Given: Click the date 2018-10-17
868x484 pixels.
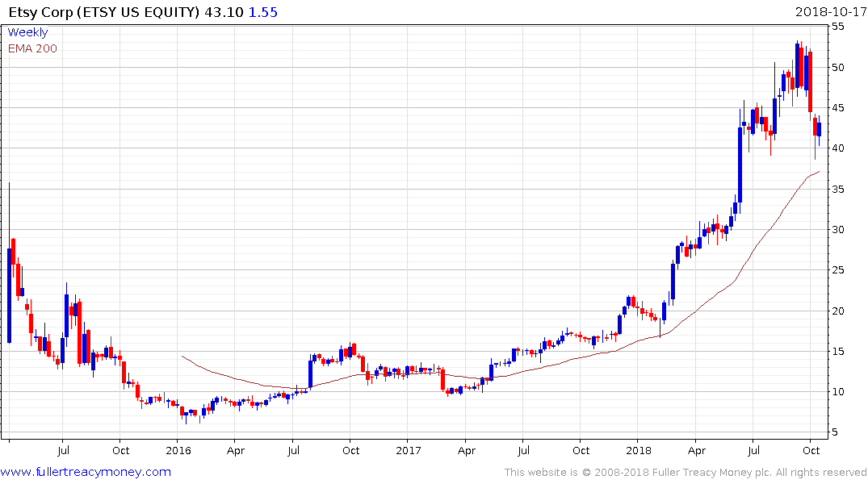Looking at the screenshot, I should [x=830, y=12].
